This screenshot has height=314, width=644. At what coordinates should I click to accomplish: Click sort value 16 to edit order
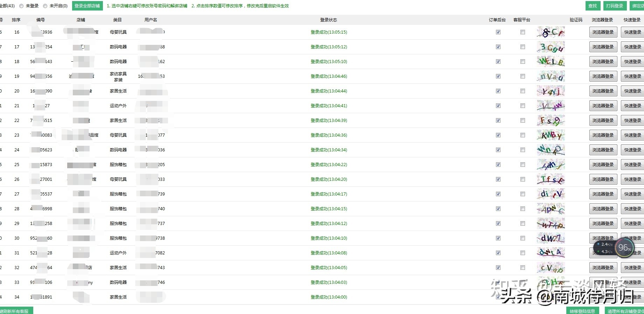17,32
